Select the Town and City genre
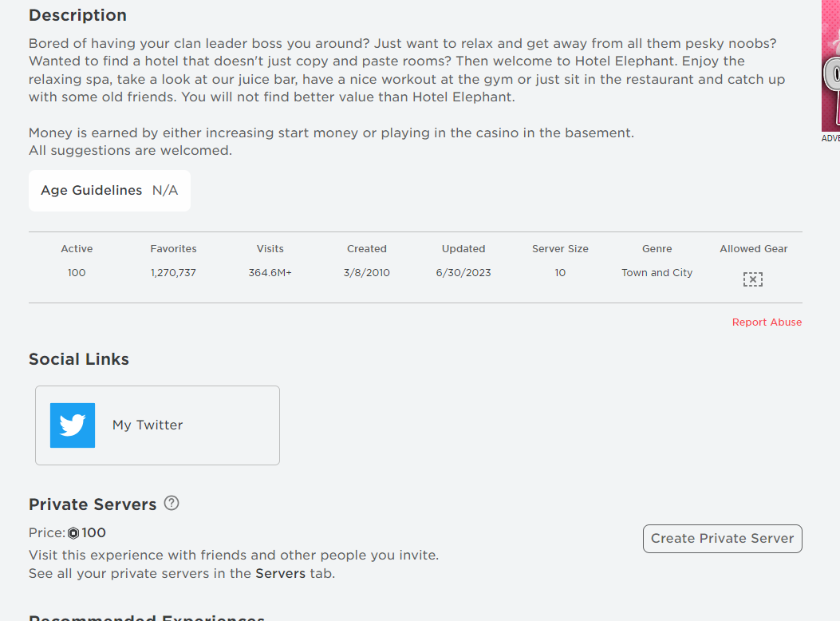 (657, 273)
